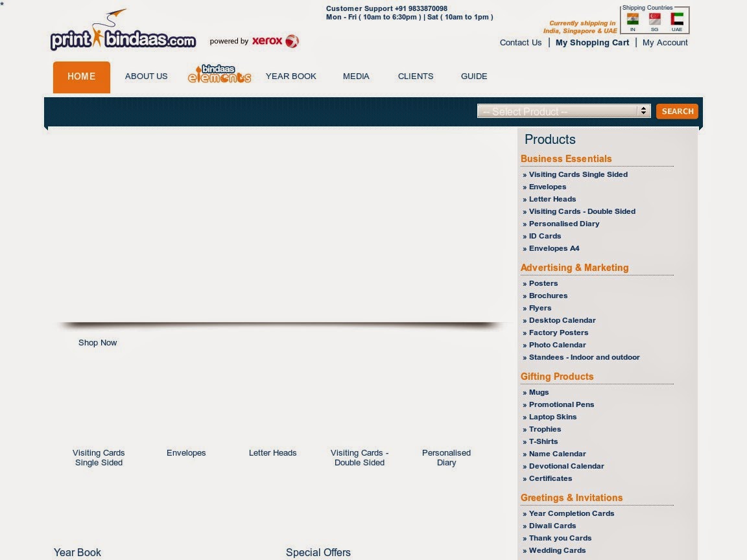Viewport: 747px width, 560px height.
Task: Click Visiting Cards - Double Sided product caption
Action: [x=359, y=458]
